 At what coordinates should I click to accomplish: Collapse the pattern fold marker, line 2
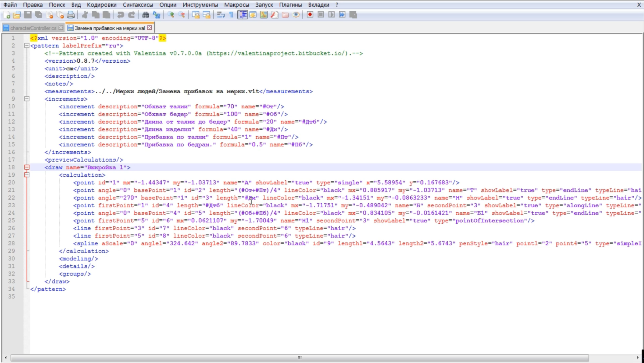pyautogui.click(x=27, y=46)
